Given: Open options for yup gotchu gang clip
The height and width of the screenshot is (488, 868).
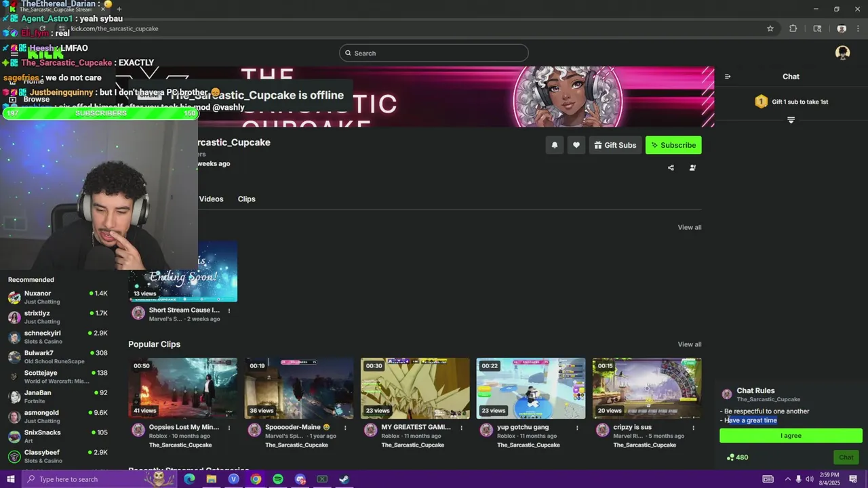Looking at the screenshot, I should [x=577, y=428].
